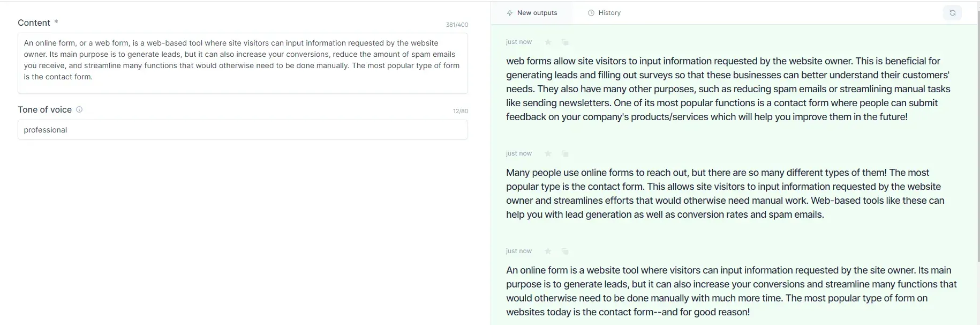This screenshot has height=325, width=980.
Task: Focus the Content text area
Action: pos(243,63)
